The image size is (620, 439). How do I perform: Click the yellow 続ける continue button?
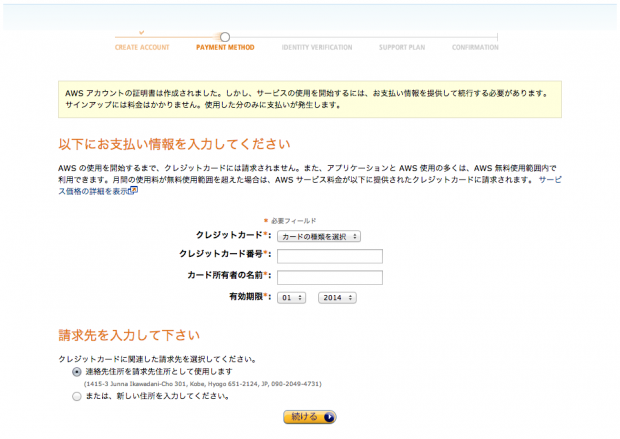click(x=310, y=417)
